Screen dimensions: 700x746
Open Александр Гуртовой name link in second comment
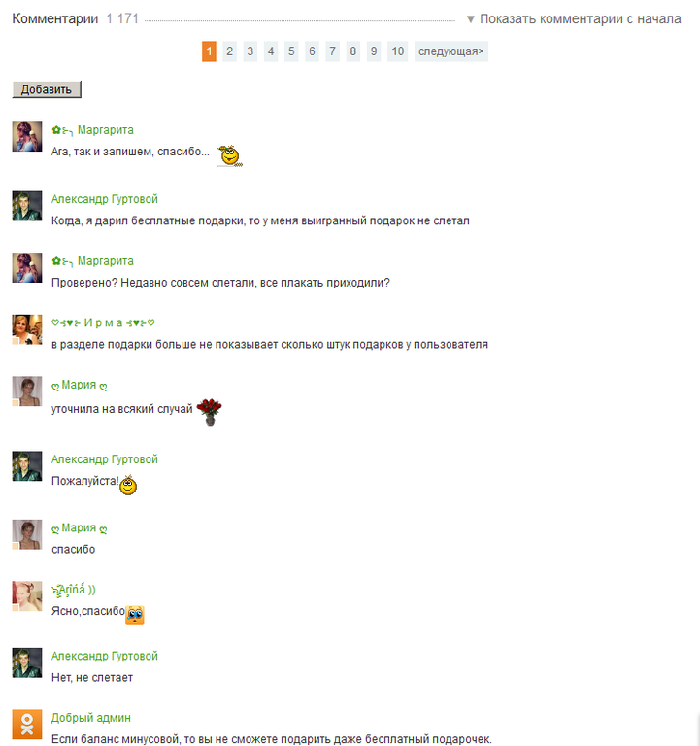(105, 199)
